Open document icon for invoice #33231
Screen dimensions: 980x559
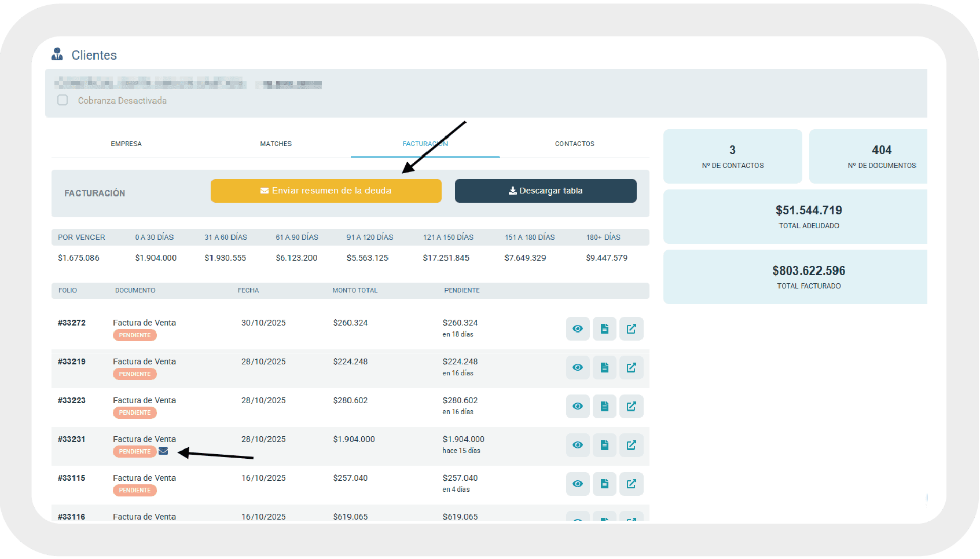point(604,445)
